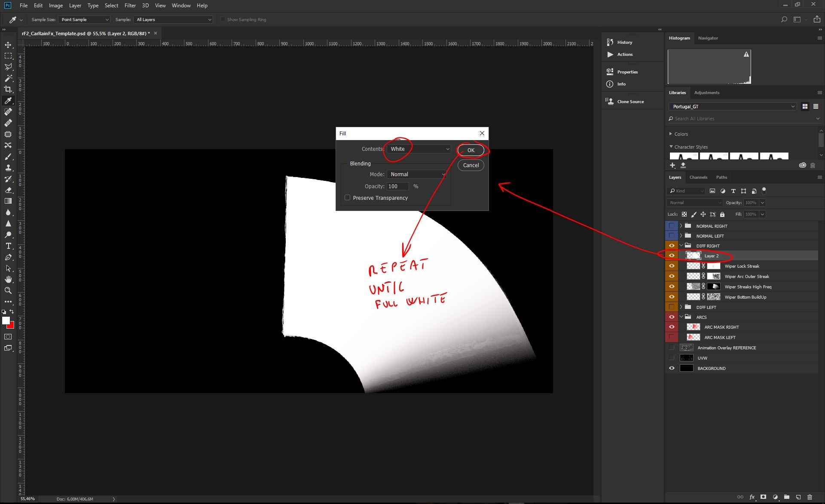The width and height of the screenshot is (825, 504).
Task: Select the Zoom tool
Action: [x=8, y=290]
